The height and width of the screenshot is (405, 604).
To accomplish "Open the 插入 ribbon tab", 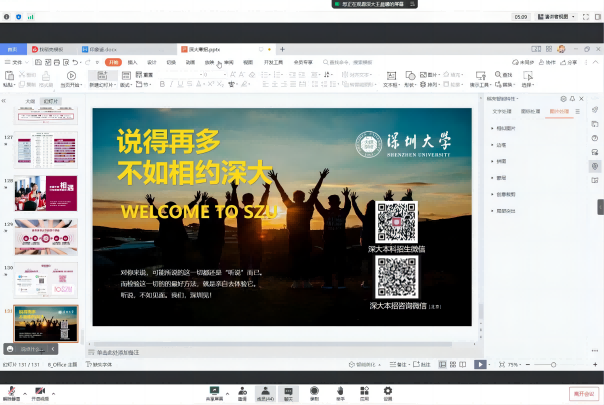I will pyautogui.click(x=132, y=62).
